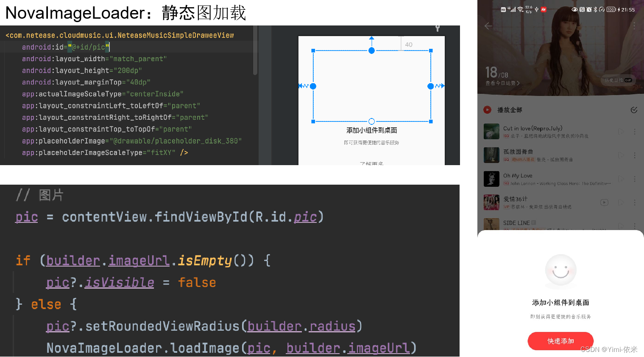Click the 即可获得更便捷的音乐服务 subtitle in the layout preview
644x357 pixels.
(x=371, y=143)
